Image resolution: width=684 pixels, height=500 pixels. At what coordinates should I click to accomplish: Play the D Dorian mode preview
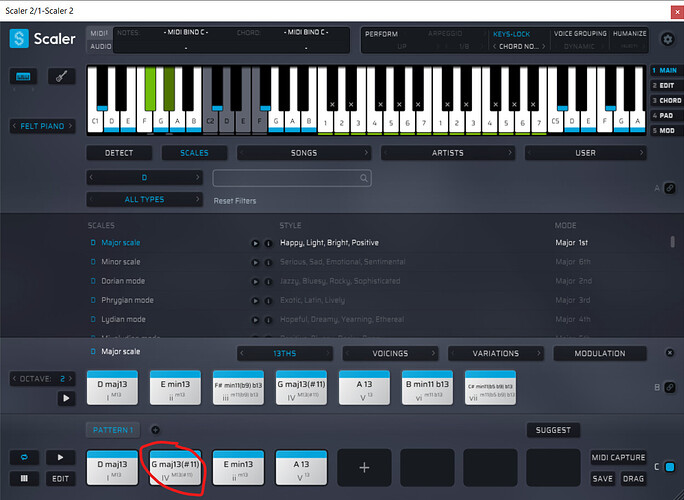(255, 281)
